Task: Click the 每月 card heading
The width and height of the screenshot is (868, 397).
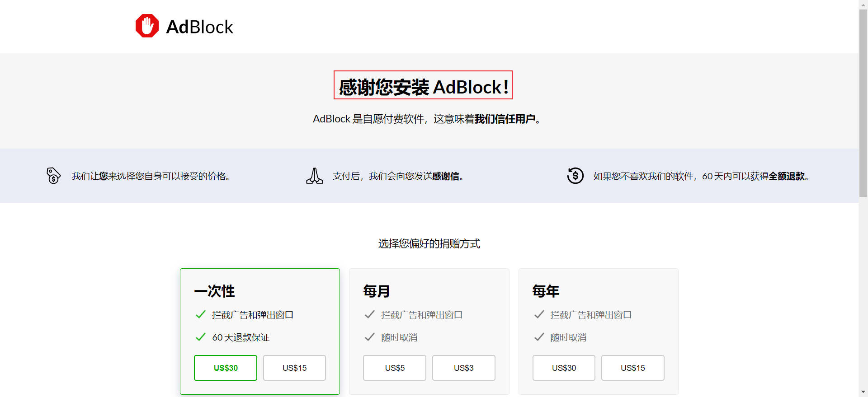Action: (x=377, y=291)
